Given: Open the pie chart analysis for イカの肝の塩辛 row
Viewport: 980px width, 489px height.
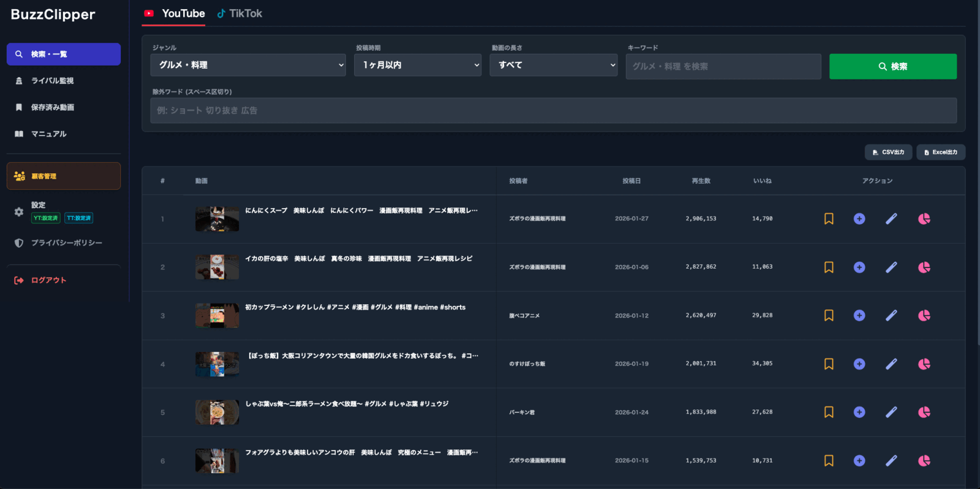Looking at the screenshot, I should (x=924, y=267).
